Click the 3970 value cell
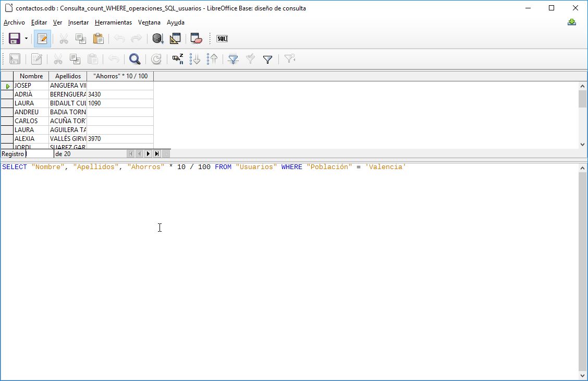 [x=120, y=138]
